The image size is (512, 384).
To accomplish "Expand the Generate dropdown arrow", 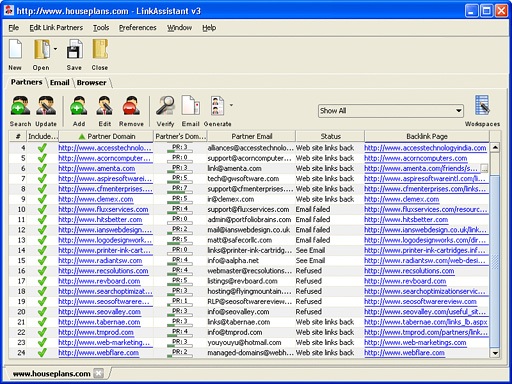I will coord(231,105).
